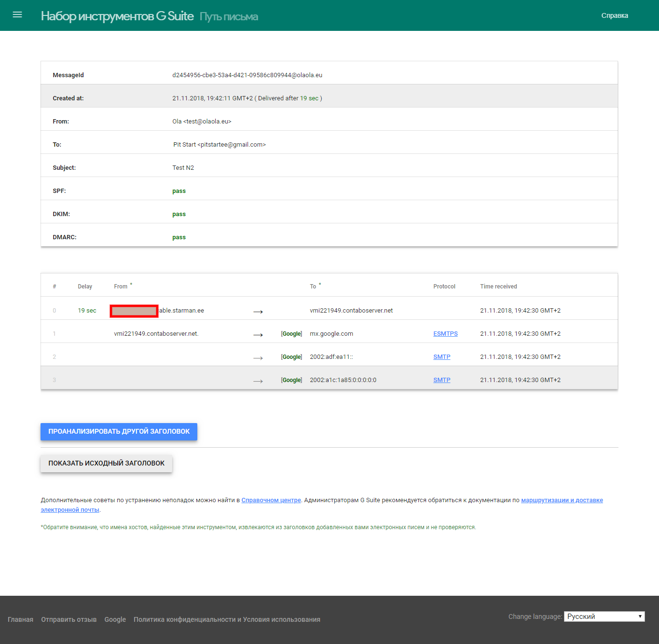The image size is (659, 644).
Task: Click the Главная footer link
Action: pyautogui.click(x=20, y=619)
